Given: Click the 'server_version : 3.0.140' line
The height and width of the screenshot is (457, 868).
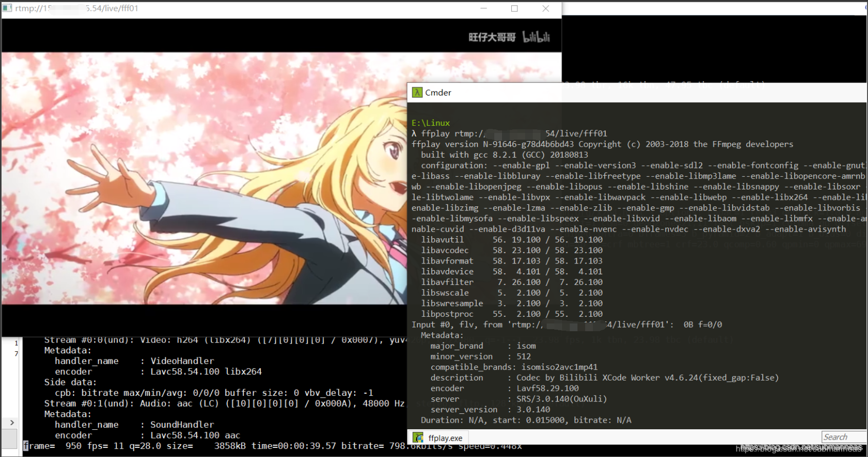Looking at the screenshot, I should [490, 410].
